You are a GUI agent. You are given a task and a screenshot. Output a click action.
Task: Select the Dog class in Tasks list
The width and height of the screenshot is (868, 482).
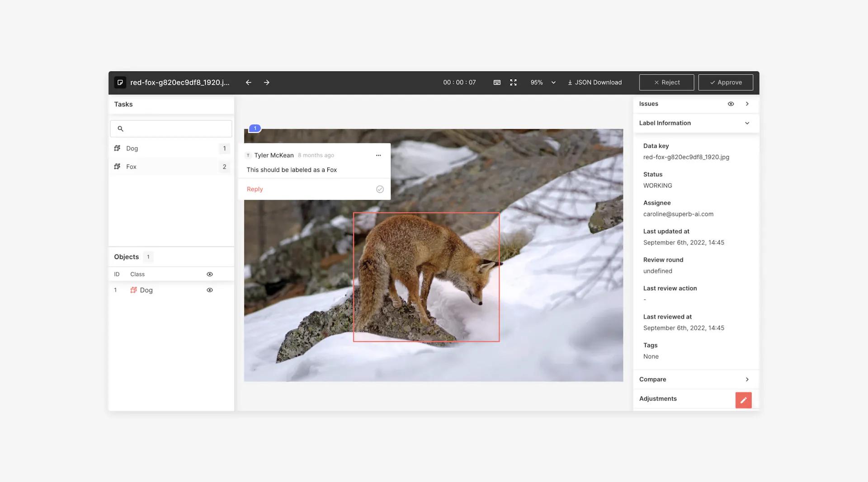coord(171,148)
